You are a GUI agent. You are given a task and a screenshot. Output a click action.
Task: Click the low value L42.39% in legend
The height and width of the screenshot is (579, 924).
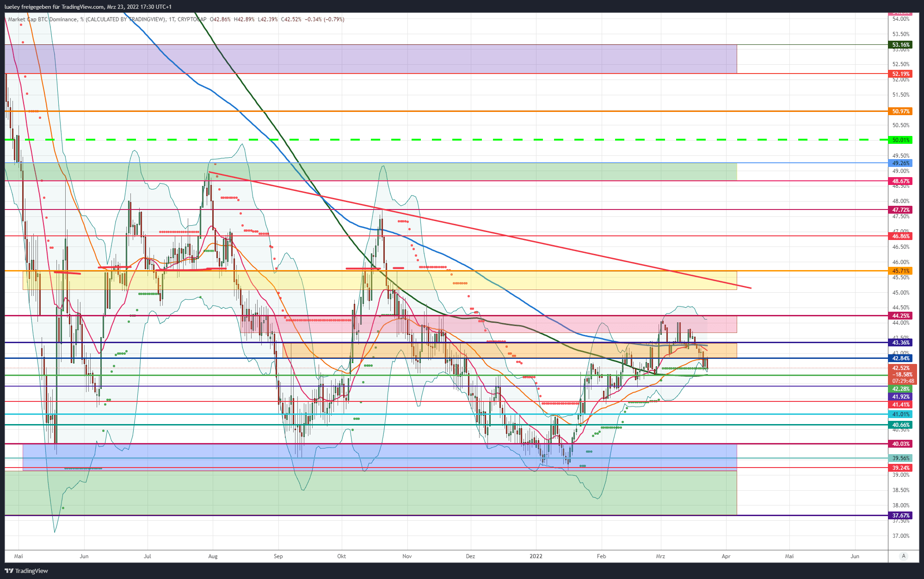pyautogui.click(x=268, y=19)
